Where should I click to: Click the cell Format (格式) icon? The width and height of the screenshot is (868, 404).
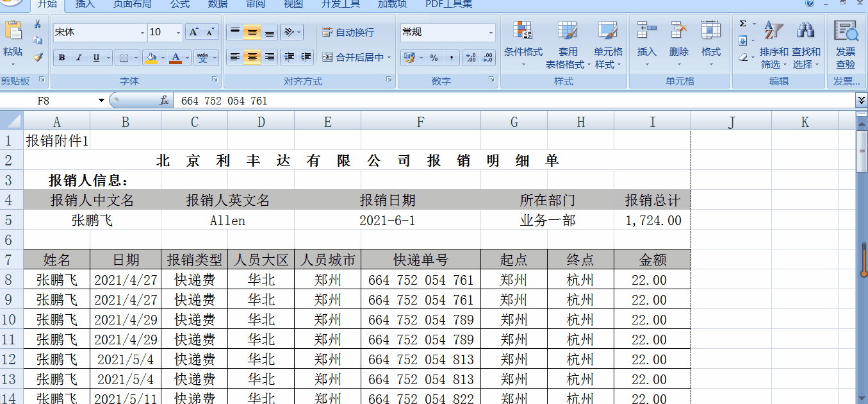click(x=711, y=30)
